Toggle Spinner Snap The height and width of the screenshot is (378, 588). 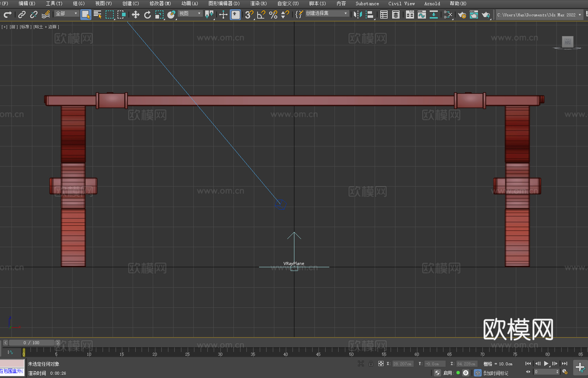[285, 14]
